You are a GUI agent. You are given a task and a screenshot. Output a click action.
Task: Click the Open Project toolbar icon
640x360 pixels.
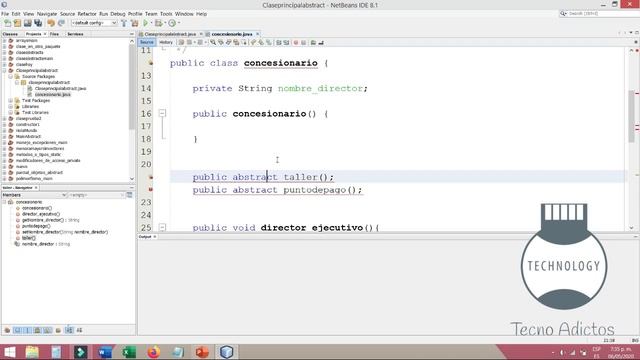tap(27, 23)
